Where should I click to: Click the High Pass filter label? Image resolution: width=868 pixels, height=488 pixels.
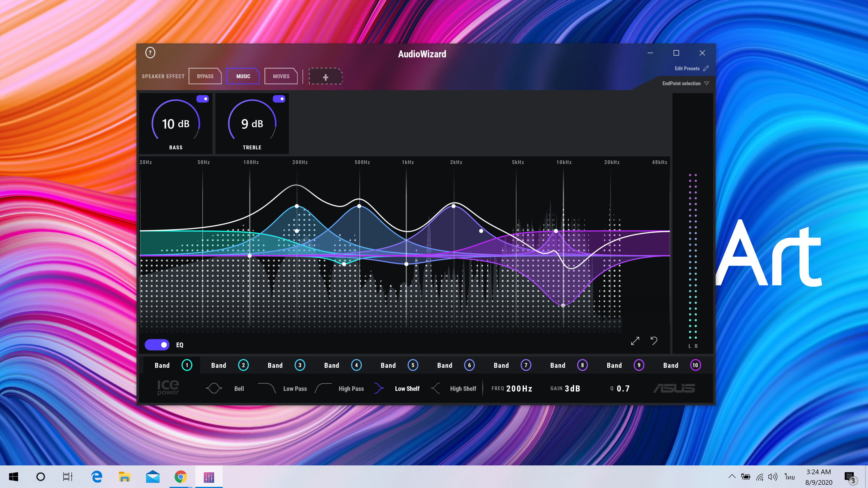351,389
